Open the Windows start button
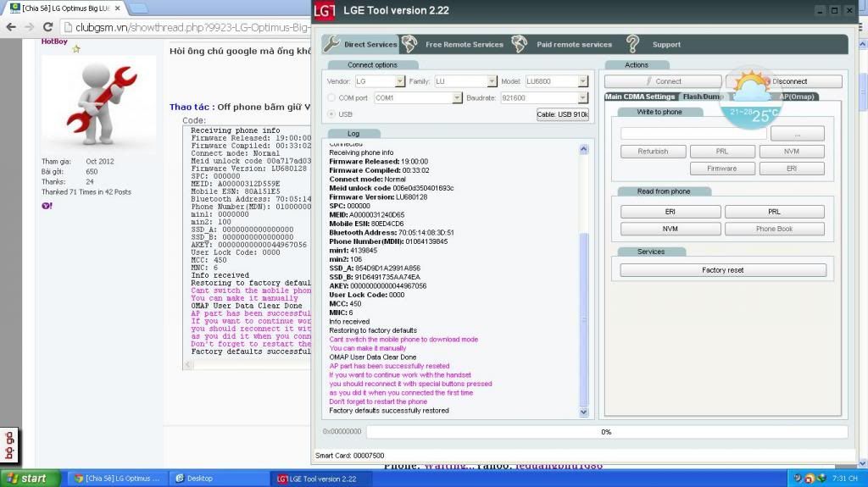The height and width of the screenshot is (487, 868). tap(30, 479)
